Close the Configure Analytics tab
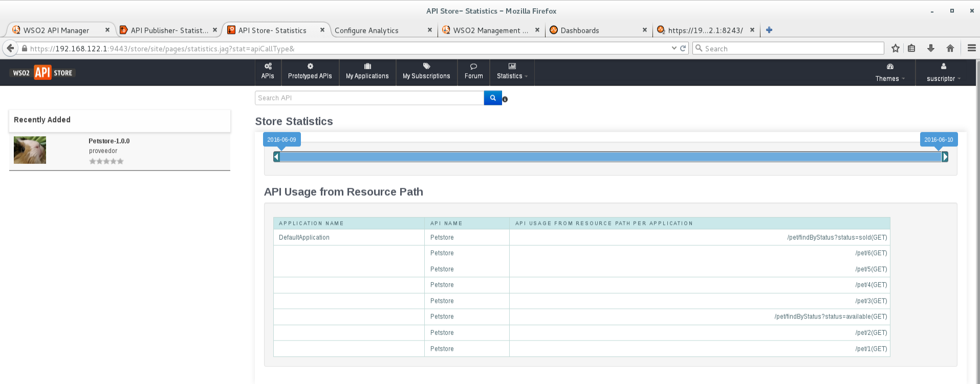The image size is (980, 384). [x=430, y=30]
